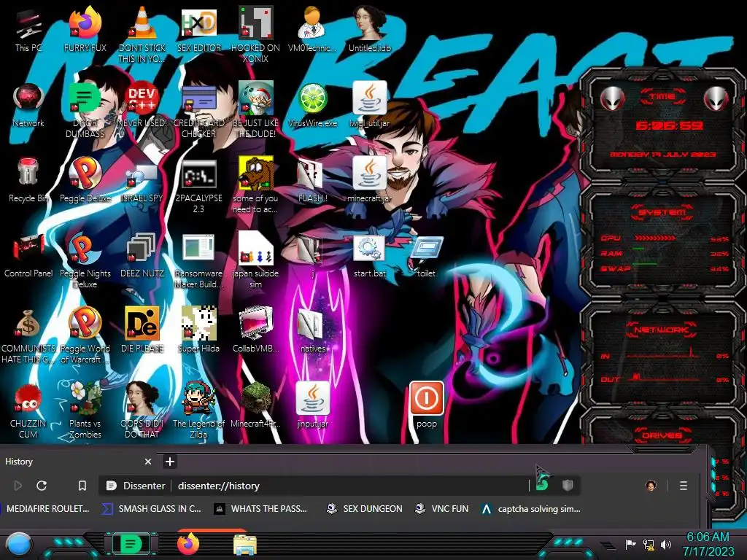Open the CHUZZIN CUM red fuzzball icon

[x=28, y=410]
